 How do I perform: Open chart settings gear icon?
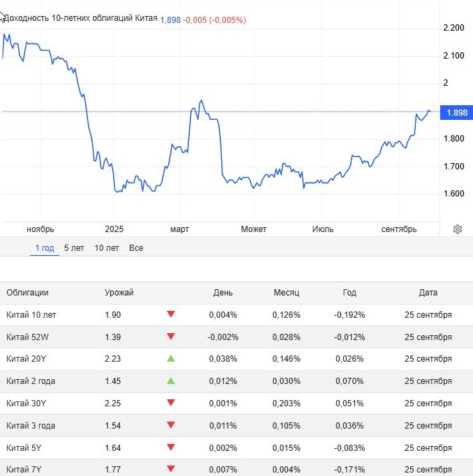pos(458,229)
